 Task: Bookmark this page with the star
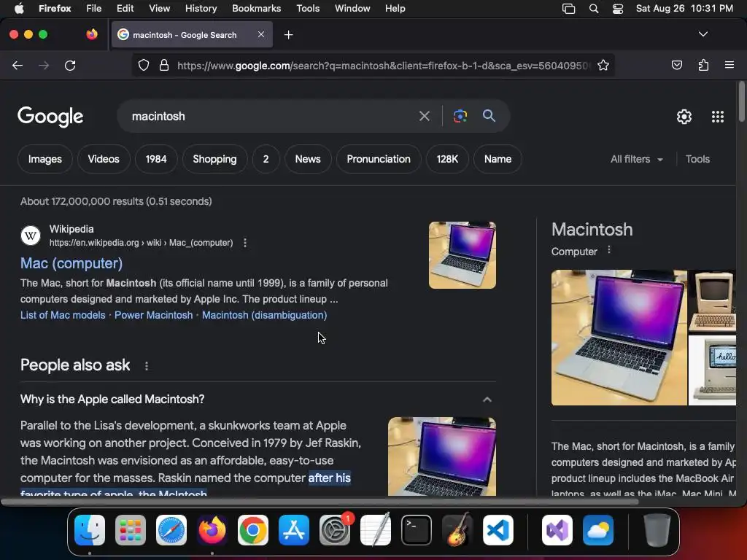coord(603,65)
